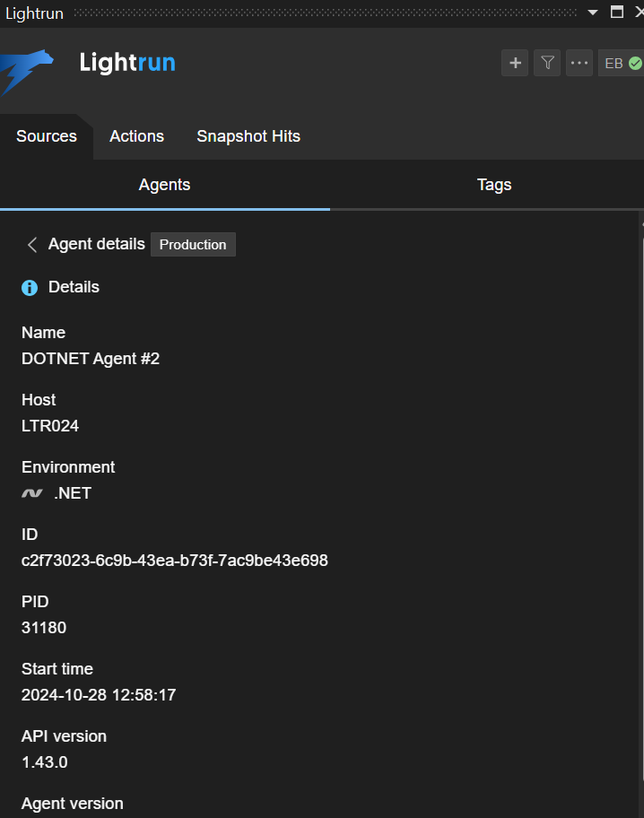The height and width of the screenshot is (818, 644).
Task: Click the LTR024 host value
Action: [x=50, y=426]
